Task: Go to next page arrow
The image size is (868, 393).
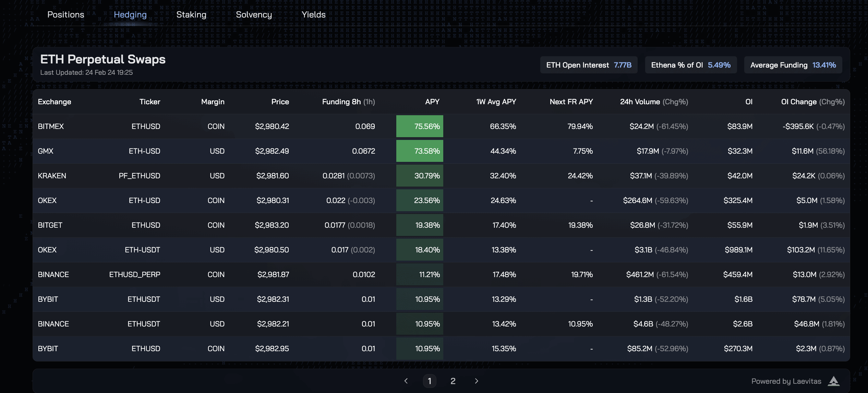Action: point(476,381)
